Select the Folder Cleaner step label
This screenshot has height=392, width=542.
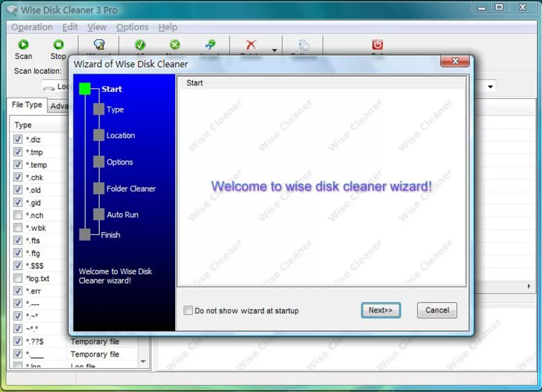tap(131, 188)
